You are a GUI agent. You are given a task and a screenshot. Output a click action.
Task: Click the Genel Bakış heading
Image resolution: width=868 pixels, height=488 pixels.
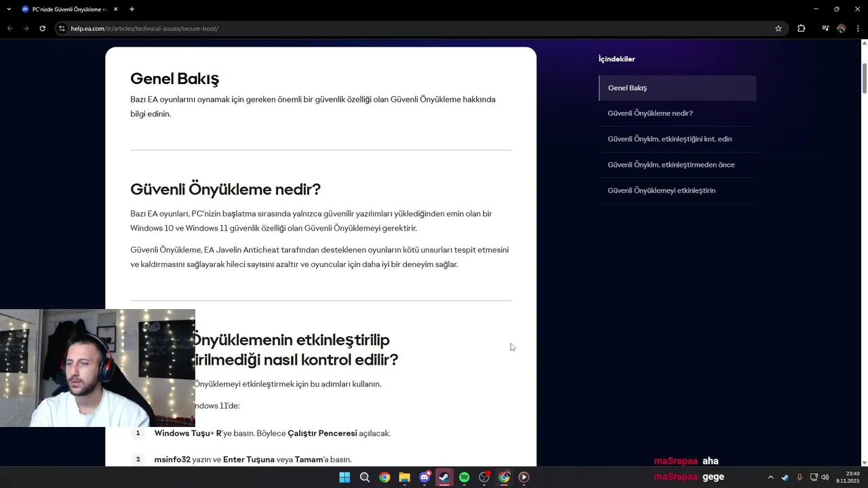coord(174,79)
